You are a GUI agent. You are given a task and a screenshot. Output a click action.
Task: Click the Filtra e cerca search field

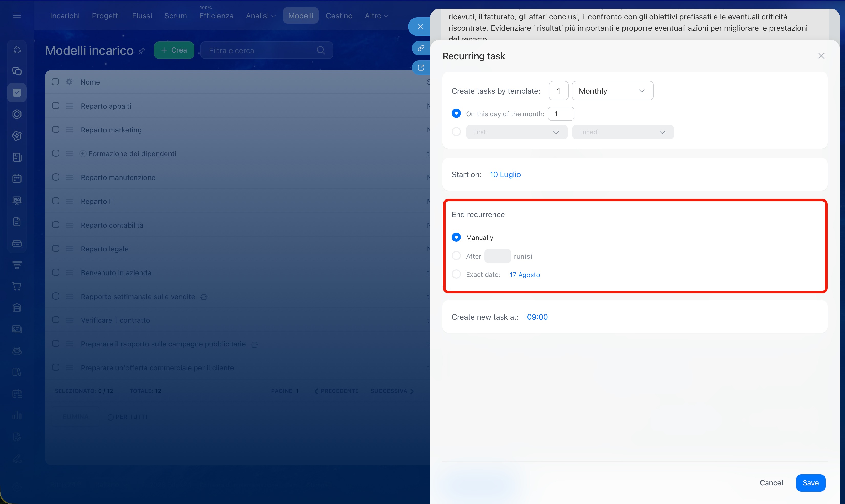point(267,50)
